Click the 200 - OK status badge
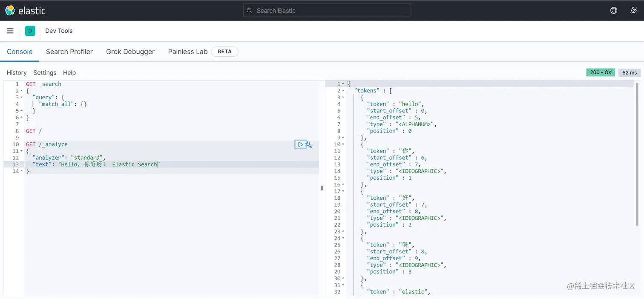The image size is (644, 299). [601, 72]
